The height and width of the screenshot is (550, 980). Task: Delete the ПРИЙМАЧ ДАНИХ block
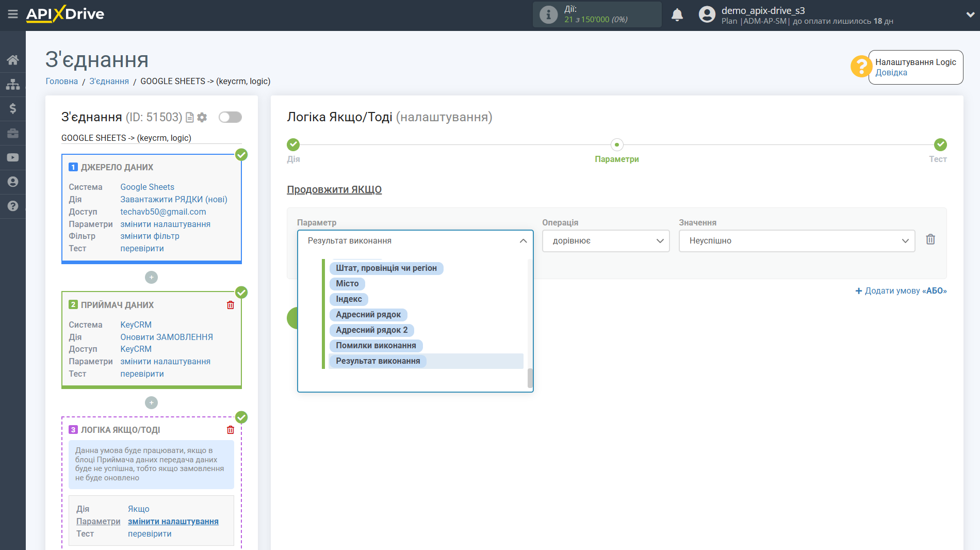[231, 305]
